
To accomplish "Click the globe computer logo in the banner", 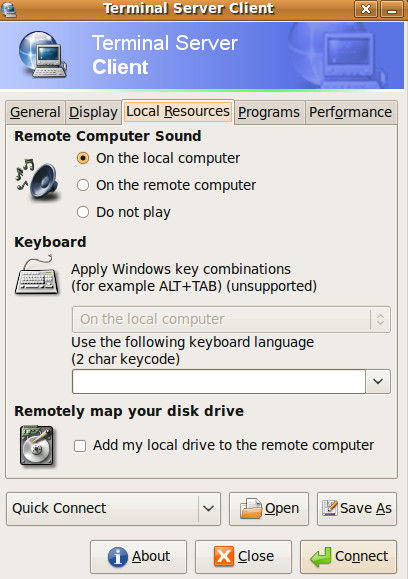I will (x=43, y=55).
